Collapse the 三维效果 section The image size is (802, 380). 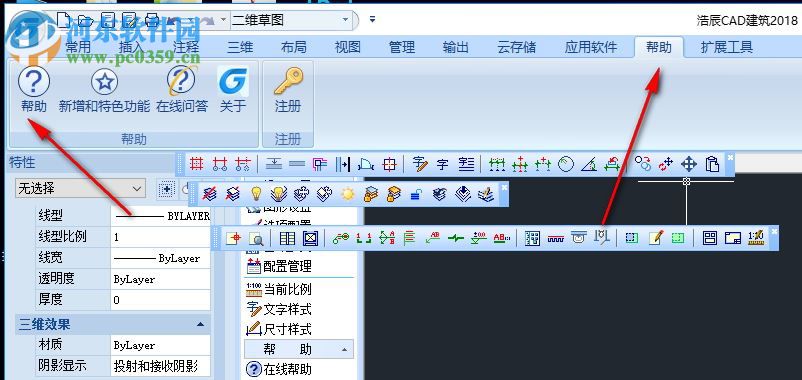point(200,324)
